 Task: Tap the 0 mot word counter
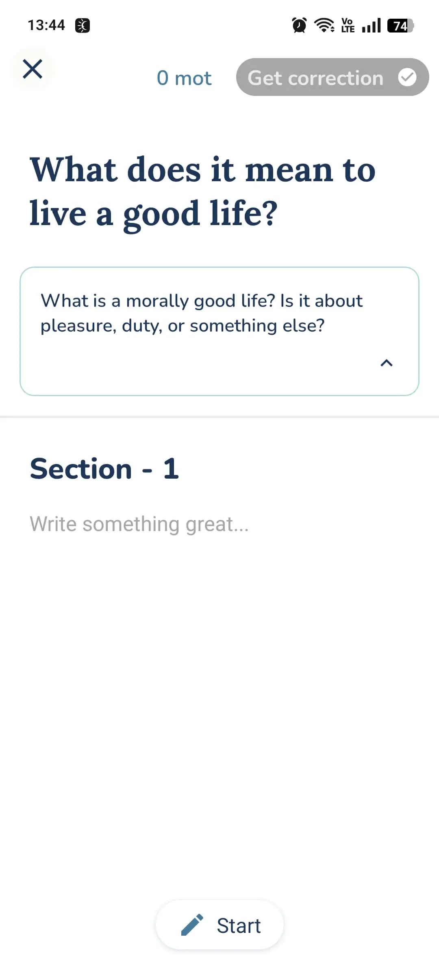(184, 78)
